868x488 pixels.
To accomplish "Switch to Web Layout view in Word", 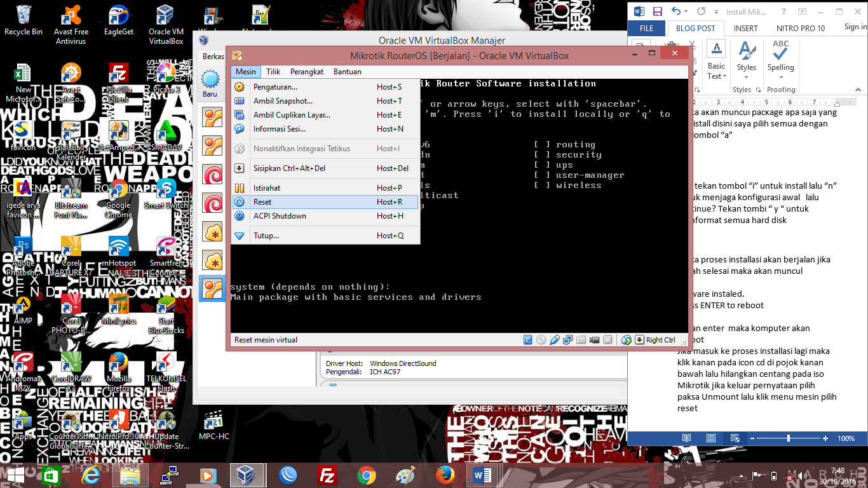I will click(x=735, y=438).
